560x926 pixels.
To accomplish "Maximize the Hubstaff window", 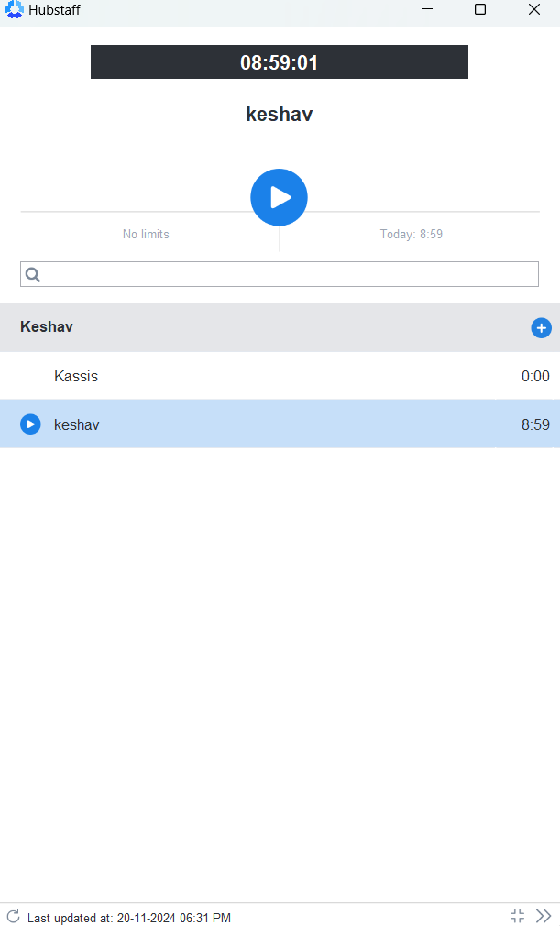I will click(x=480, y=9).
